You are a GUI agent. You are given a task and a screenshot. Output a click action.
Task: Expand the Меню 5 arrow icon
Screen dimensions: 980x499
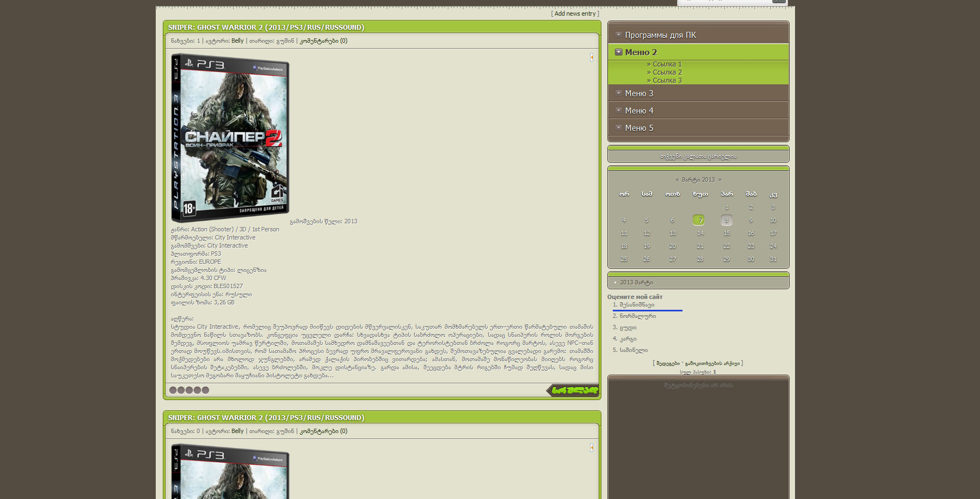(619, 128)
